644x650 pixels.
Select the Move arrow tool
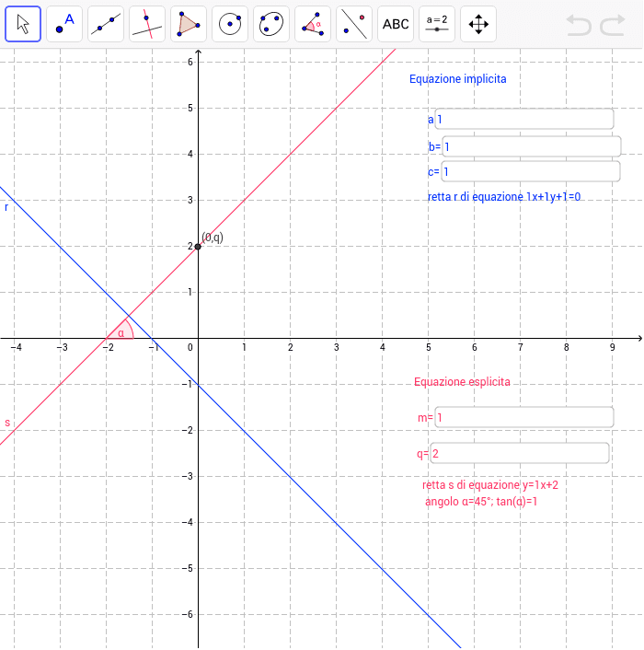tap(23, 24)
